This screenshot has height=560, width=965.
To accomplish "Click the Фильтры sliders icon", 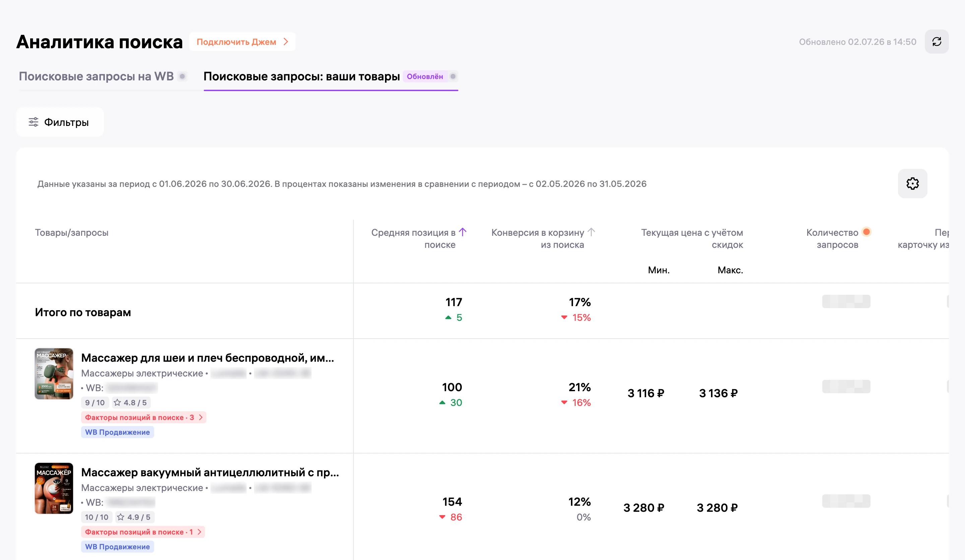I will [34, 122].
